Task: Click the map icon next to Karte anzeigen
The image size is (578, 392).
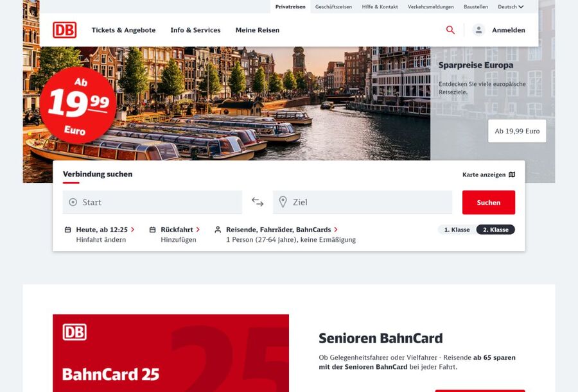Action: [x=512, y=175]
